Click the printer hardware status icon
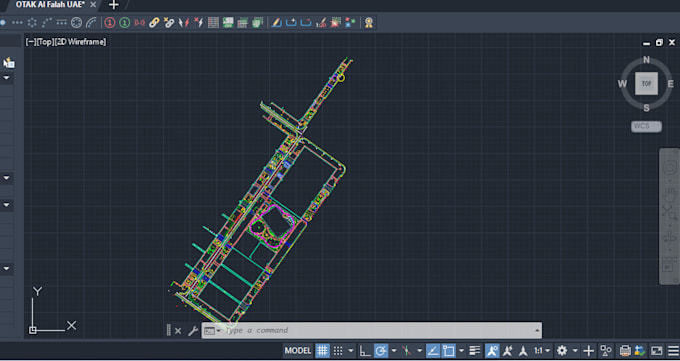The height and width of the screenshot is (361, 680). click(625, 351)
